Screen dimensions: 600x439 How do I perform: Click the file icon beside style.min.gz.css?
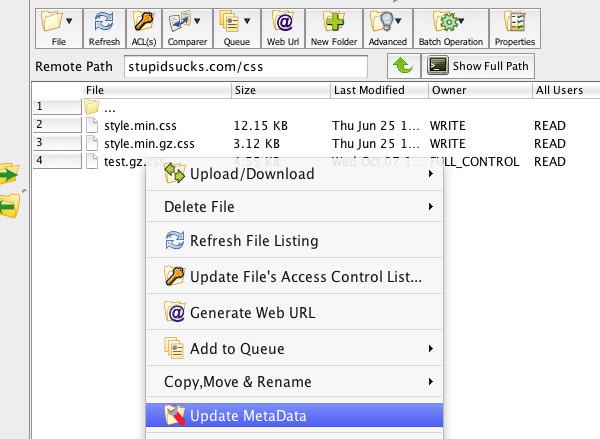click(92, 143)
